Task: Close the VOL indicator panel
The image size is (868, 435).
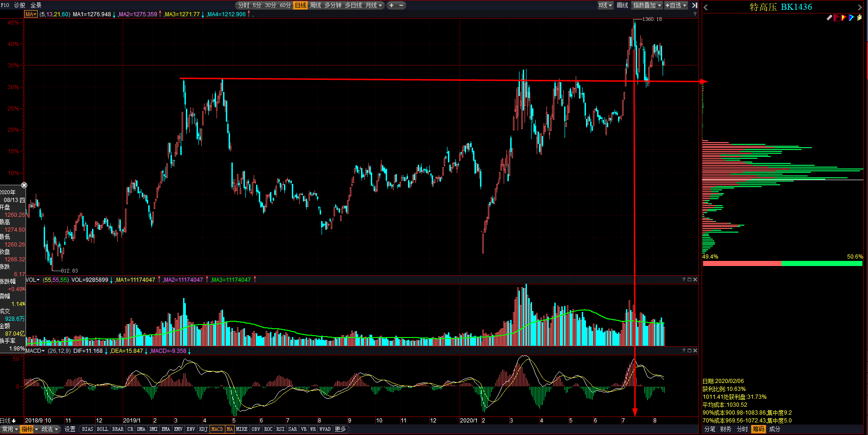Action: click(695, 279)
